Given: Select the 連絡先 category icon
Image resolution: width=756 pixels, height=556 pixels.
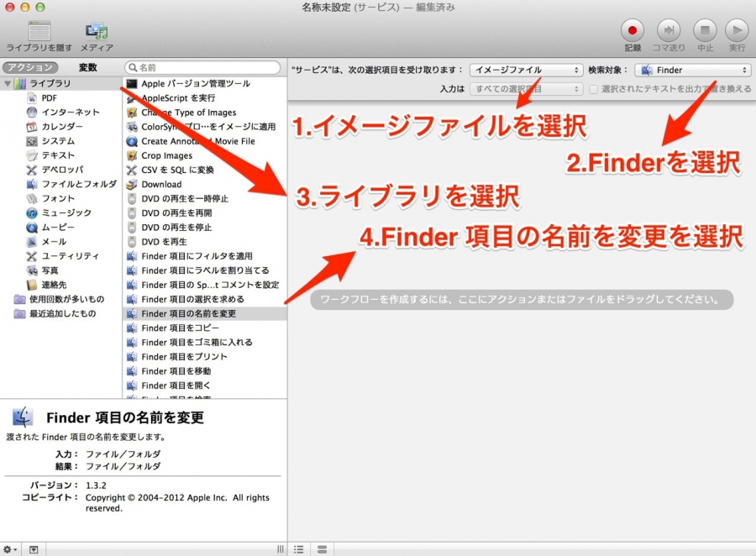Looking at the screenshot, I should pyautogui.click(x=32, y=285).
